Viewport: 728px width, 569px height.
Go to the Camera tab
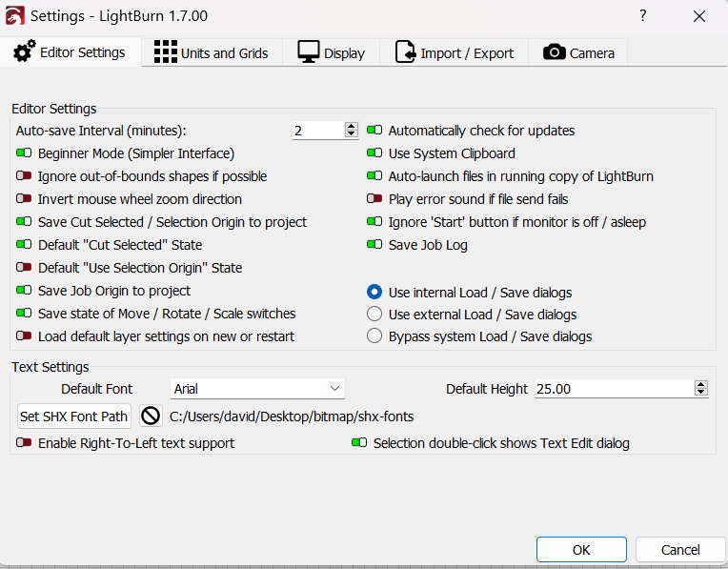coord(578,52)
